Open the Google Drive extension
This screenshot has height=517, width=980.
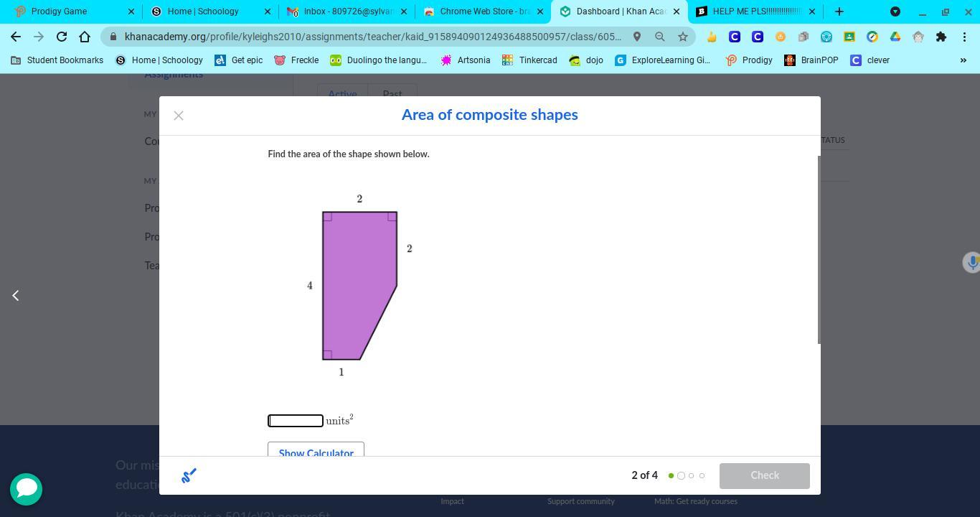point(895,37)
